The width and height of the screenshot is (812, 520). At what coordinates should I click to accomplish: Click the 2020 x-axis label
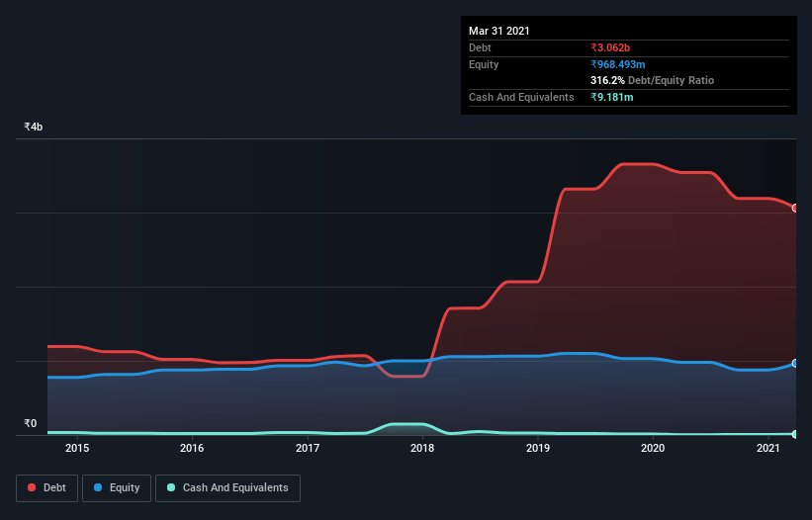point(653,448)
